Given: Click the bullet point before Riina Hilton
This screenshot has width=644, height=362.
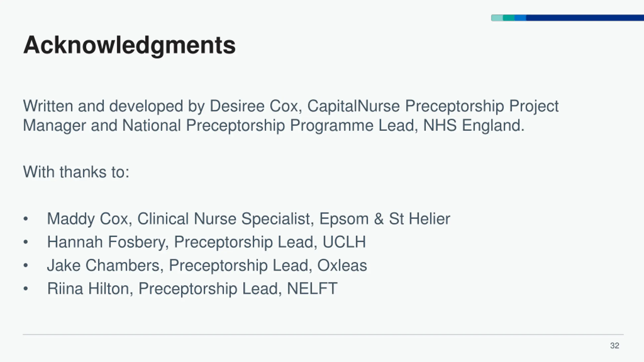Looking at the screenshot, I should (x=25, y=289).
